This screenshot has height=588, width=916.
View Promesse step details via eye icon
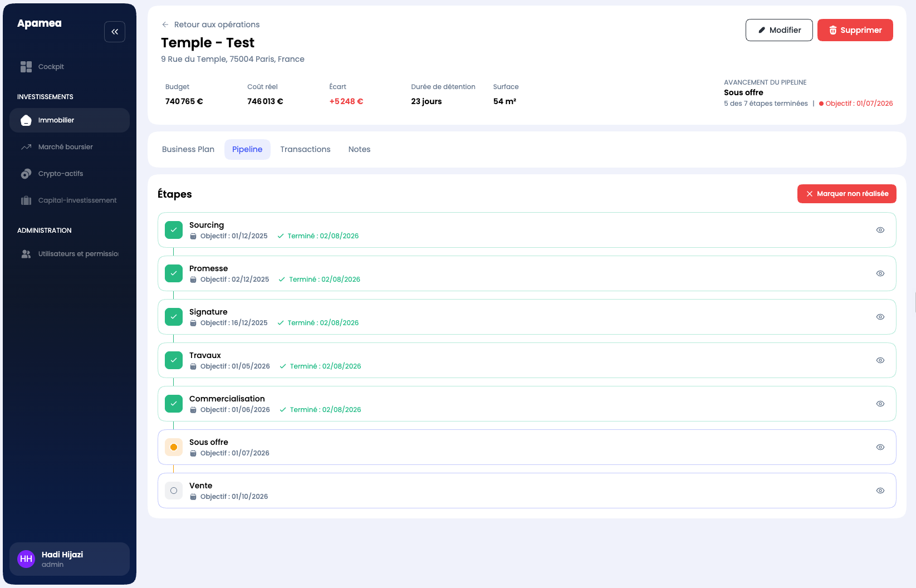(x=880, y=273)
